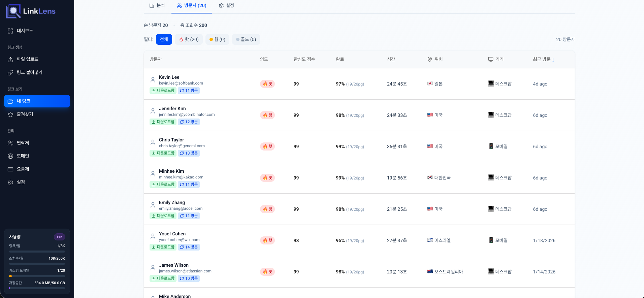The width and height of the screenshot is (644, 298).
Task: Open sidebar 설정 gear icon
Action: coord(10,182)
